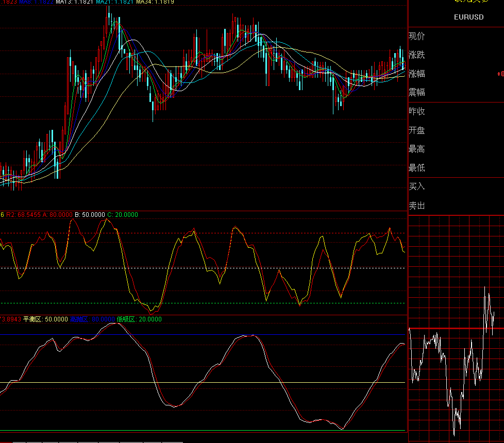Click the C: 20.0000 indicator label
Viewport: 504px width, 443px height.
point(123,215)
